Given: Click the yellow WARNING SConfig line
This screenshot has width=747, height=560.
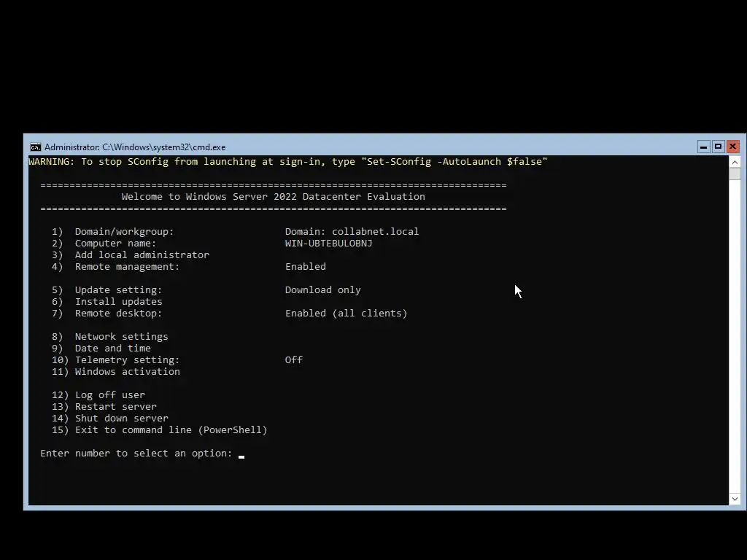Looking at the screenshot, I should click(x=287, y=162).
